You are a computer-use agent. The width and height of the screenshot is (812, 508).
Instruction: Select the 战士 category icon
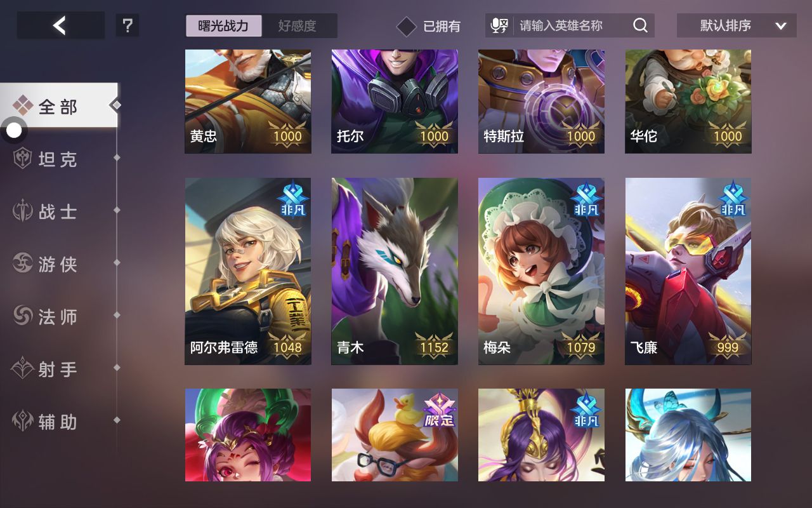[x=22, y=211]
